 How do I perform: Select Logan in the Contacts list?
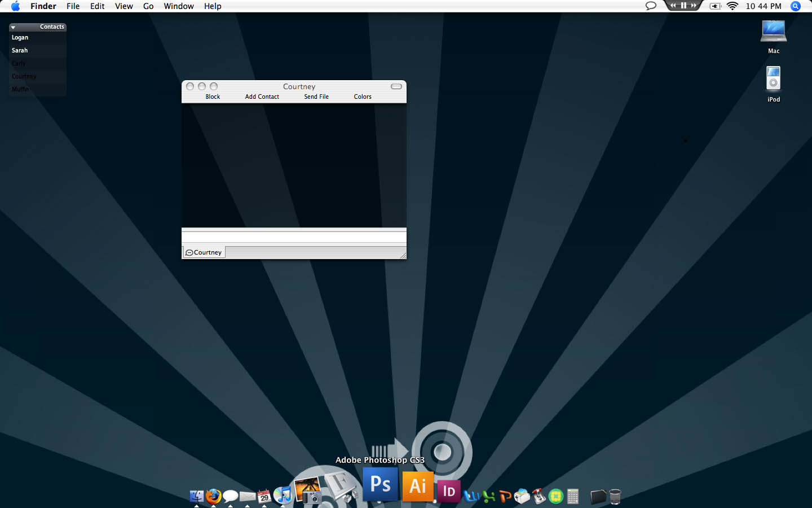[38, 37]
